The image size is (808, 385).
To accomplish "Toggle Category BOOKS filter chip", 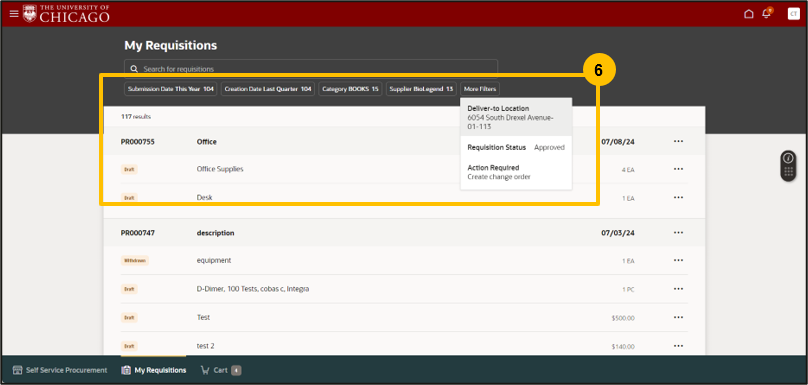I will click(x=350, y=89).
